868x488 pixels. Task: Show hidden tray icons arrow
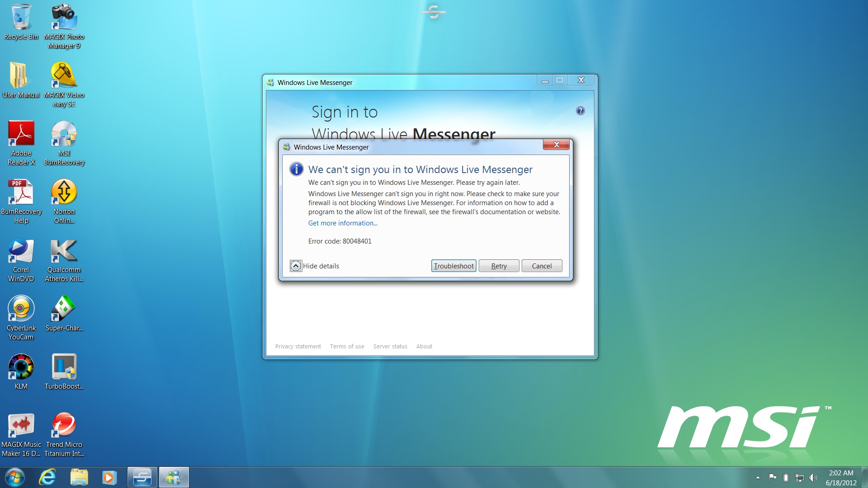(758, 478)
